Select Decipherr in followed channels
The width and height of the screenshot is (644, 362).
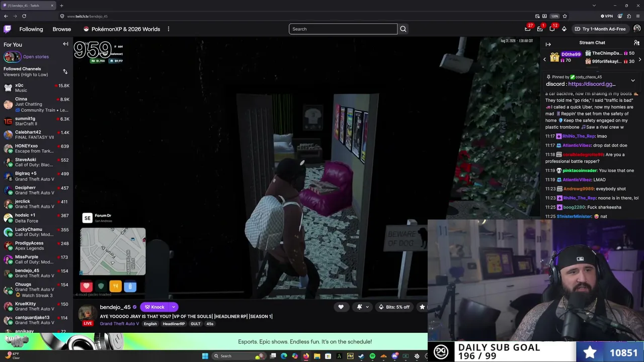(x=36, y=190)
